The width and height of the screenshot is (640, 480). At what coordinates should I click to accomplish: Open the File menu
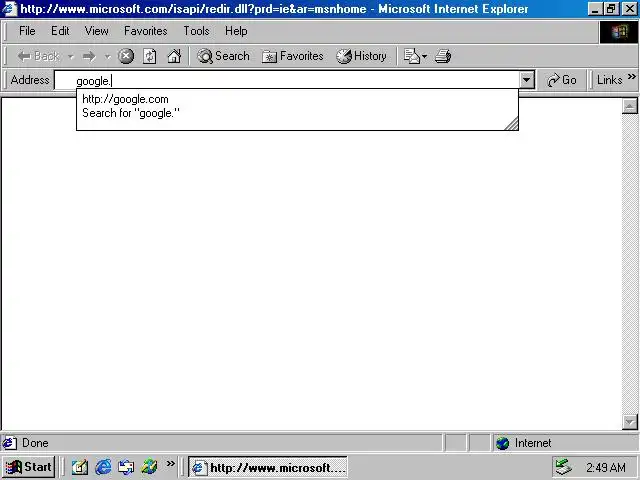27,31
